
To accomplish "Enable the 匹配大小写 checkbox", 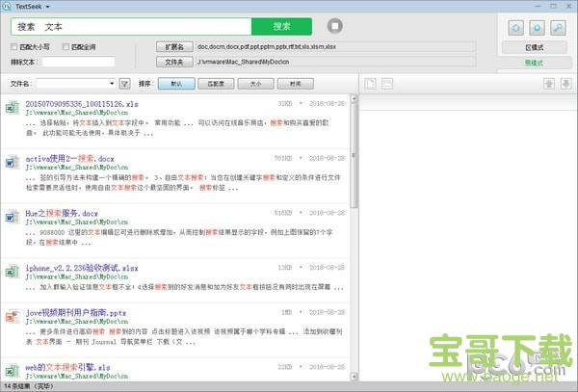I will coord(14,47).
